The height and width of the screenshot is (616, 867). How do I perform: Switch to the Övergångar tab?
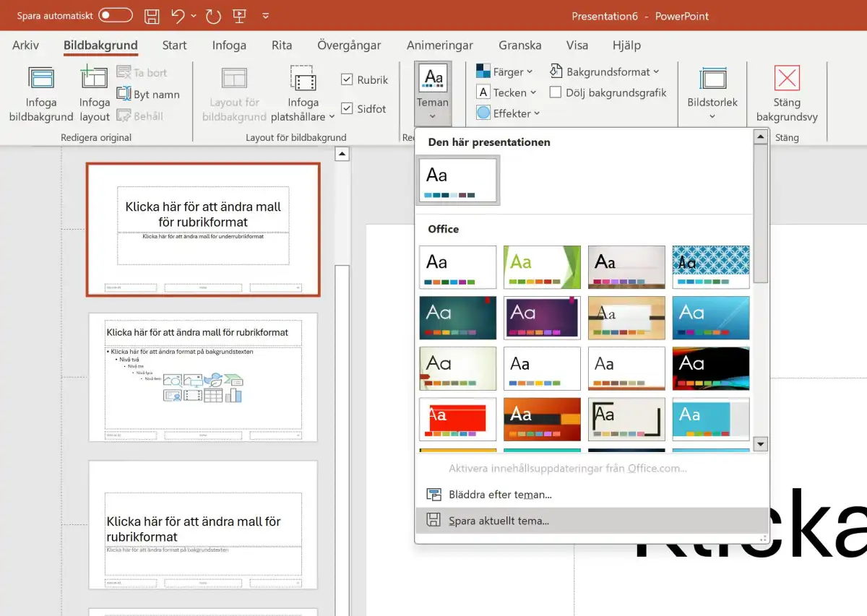coord(349,45)
